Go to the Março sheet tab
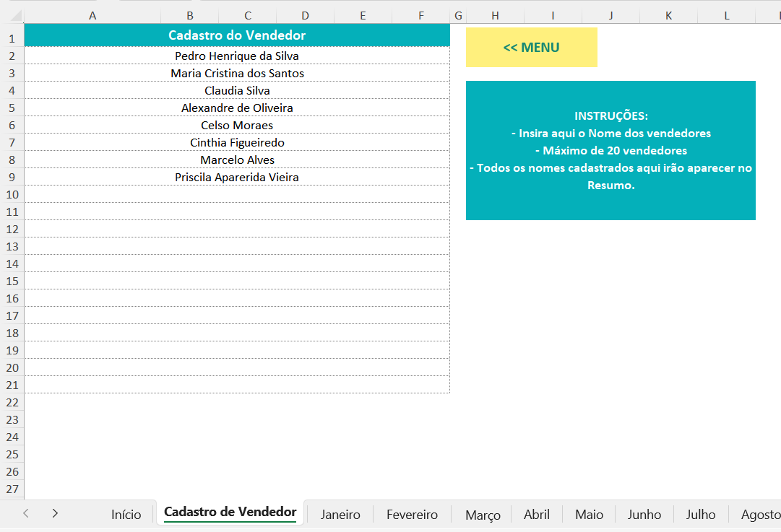This screenshot has height=532, width=781. tap(483, 515)
